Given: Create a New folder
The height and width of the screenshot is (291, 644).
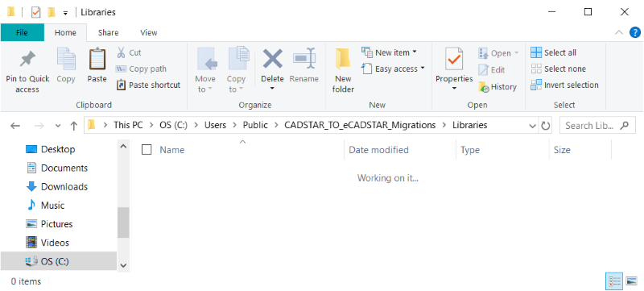Looking at the screenshot, I should point(344,71).
